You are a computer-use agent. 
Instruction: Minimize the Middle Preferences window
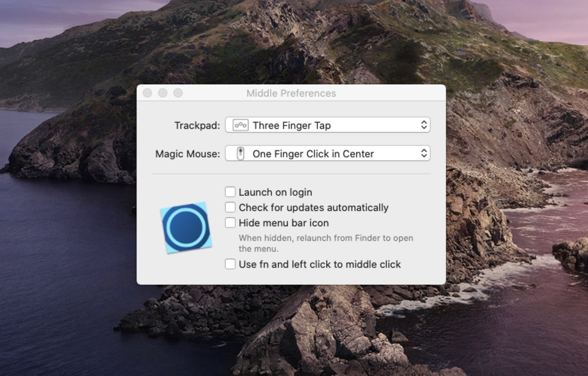(x=163, y=93)
